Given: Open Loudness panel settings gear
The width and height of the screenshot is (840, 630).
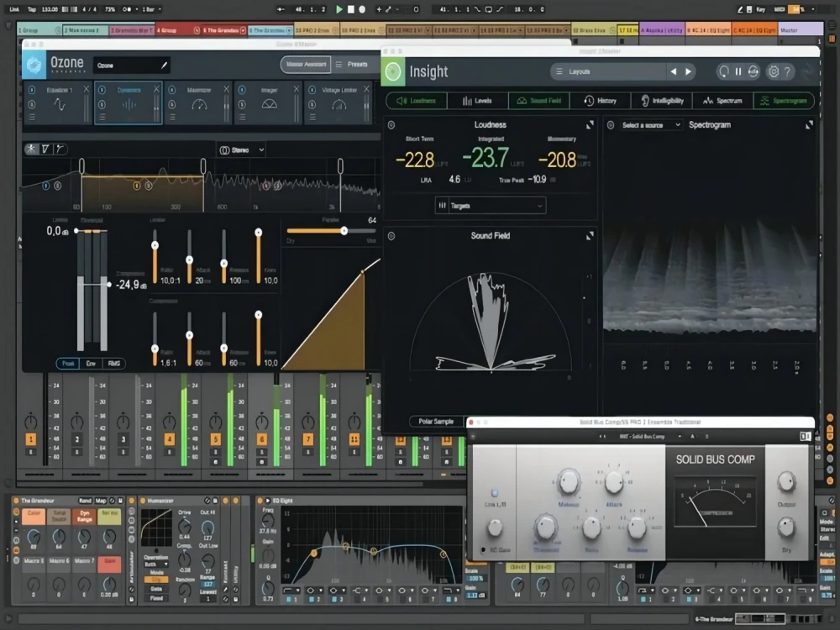Looking at the screenshot, I should [x=391, y=125].
